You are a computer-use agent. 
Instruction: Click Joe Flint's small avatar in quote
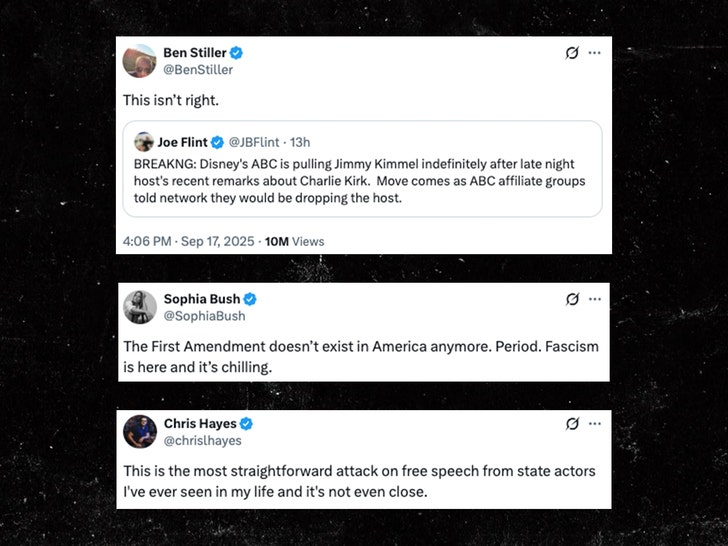[x=144, y=142]
